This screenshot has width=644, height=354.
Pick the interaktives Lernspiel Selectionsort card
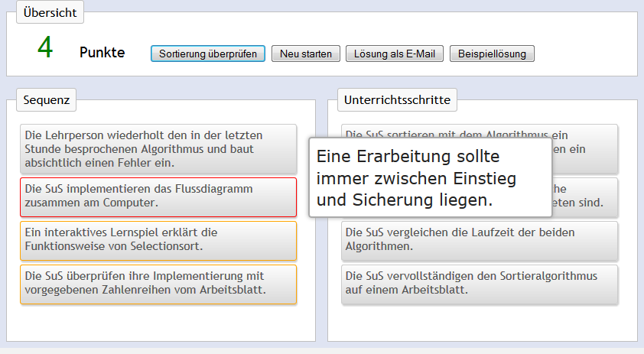click(x=158, y=240)
